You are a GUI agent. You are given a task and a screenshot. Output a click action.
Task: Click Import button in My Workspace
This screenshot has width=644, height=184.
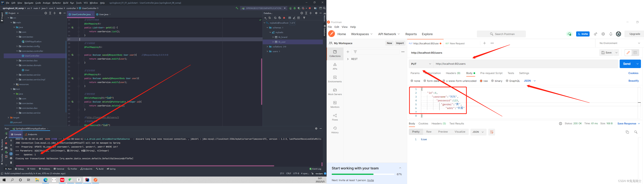[x=400, y=43]
